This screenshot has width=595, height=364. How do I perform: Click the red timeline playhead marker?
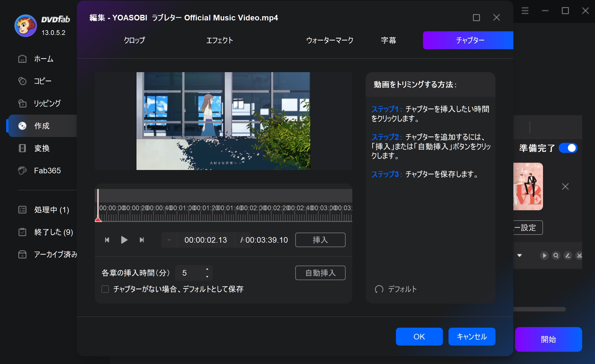point(98,219)
